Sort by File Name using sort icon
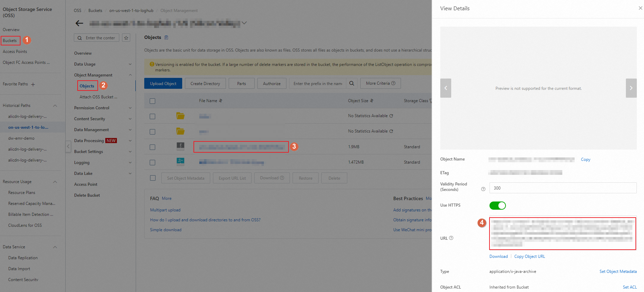644x292 pixels. [x=221, y=101]
